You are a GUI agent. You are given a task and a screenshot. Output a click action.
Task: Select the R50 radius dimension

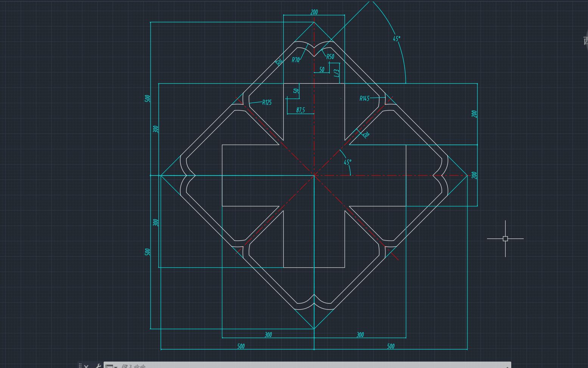coord(330,57)
